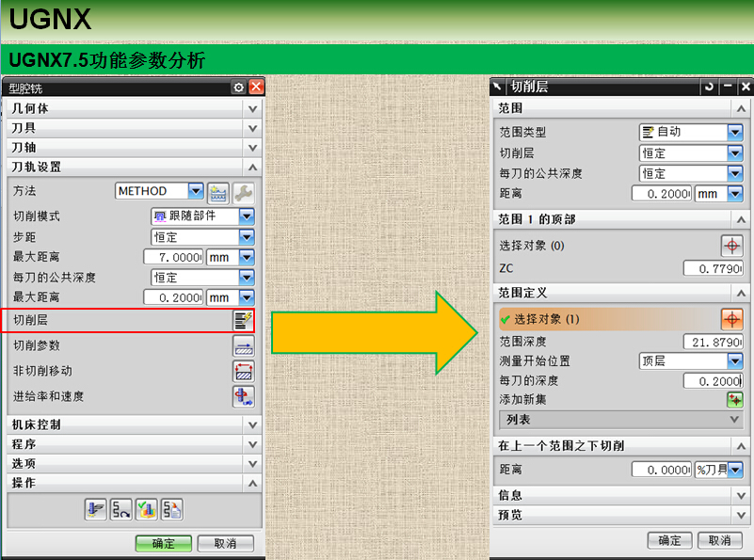
Task: Click the create new method icon beside METHOD
Action: click(x=217, y=193)
